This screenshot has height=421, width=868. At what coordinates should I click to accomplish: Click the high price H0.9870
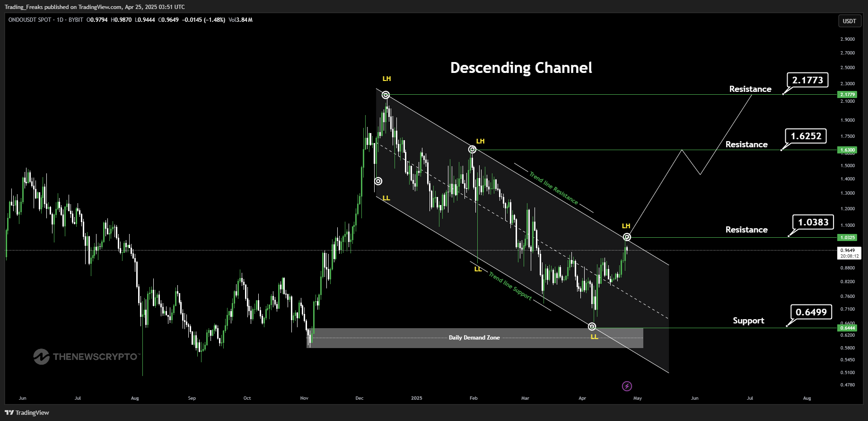tap(121, 20)
